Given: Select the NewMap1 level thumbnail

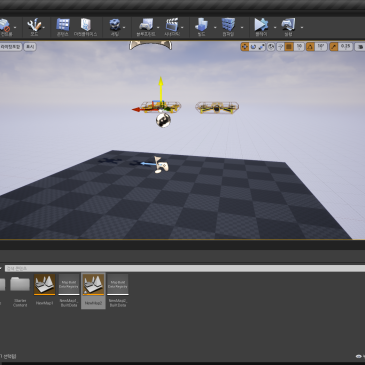Looking at the screenshot, I should [x=44, y=290].
